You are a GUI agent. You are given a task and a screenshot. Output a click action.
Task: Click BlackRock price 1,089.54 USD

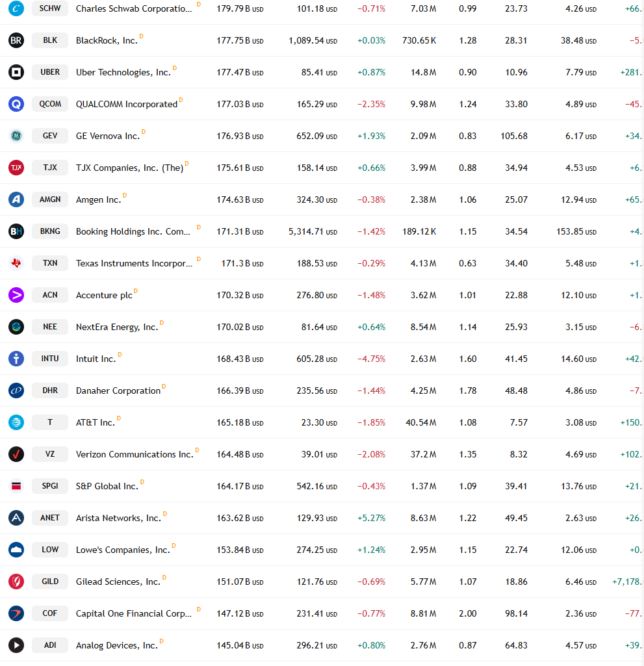(313, 40)
